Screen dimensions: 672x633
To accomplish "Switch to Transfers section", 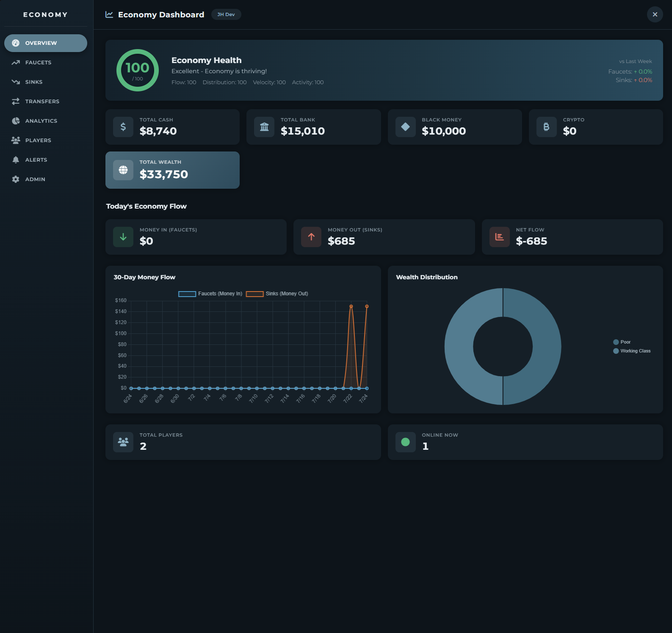I will click(46, 102).
